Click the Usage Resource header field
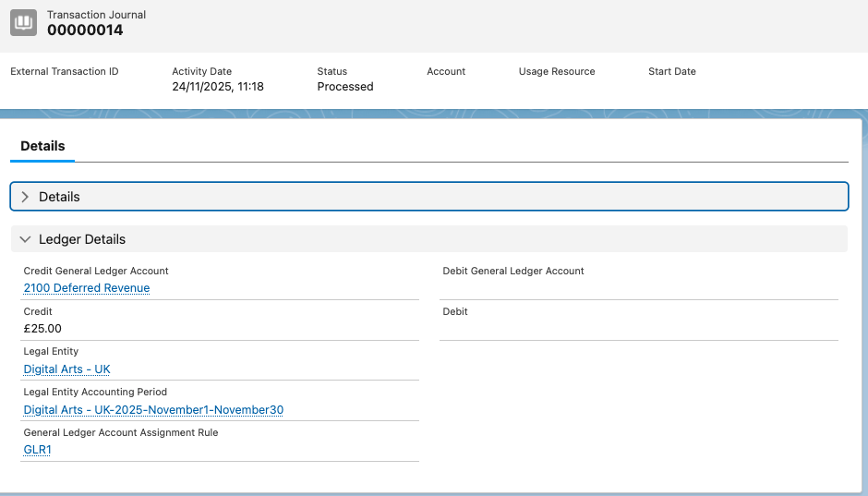This screenshot has width=868, height=496. [x=557, y=71]
